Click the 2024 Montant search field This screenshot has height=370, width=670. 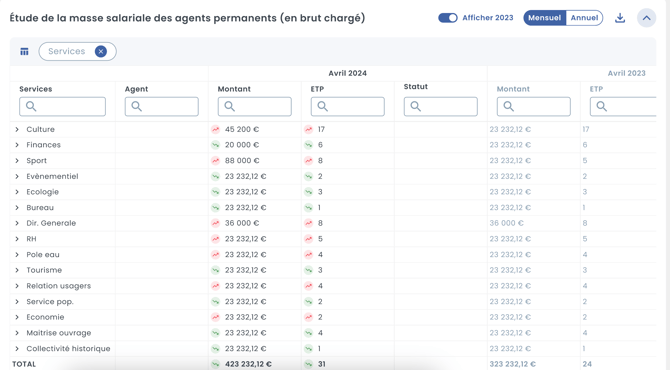(x=255, y=106)
